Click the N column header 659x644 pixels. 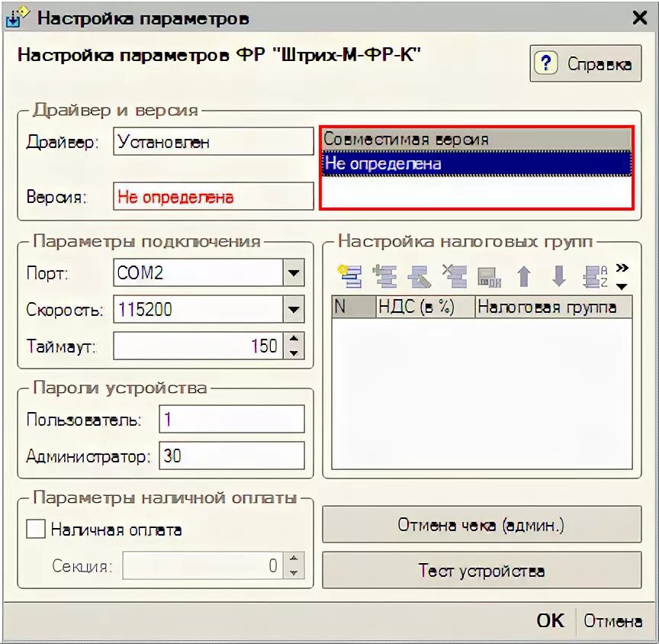click(353, 307)
